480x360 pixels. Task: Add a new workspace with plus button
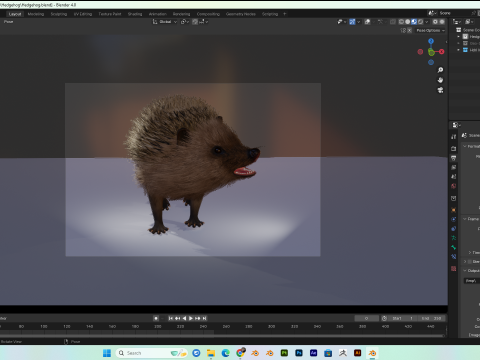(285, 14)
